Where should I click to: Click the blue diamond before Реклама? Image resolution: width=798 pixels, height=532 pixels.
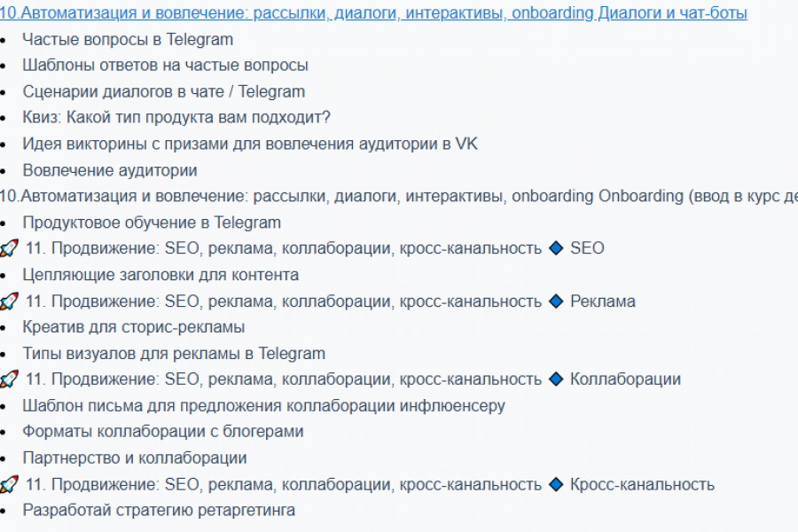(x=556, y=301)
